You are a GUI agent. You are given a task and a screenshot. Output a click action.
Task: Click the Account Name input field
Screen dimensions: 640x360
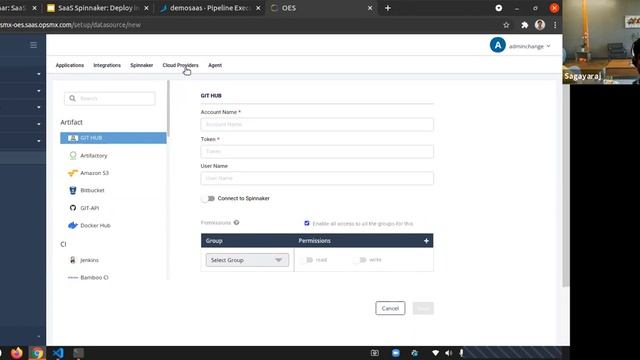(x=317, y=124)
